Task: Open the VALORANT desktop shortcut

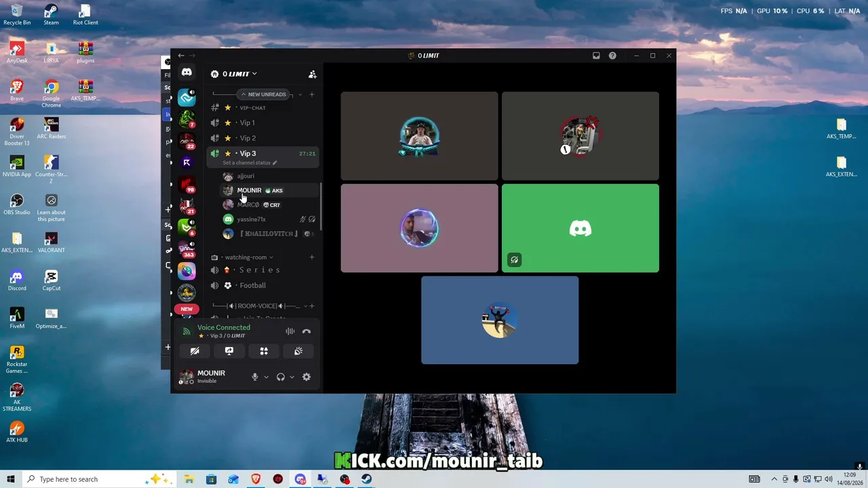Action: tap(51, 243)
